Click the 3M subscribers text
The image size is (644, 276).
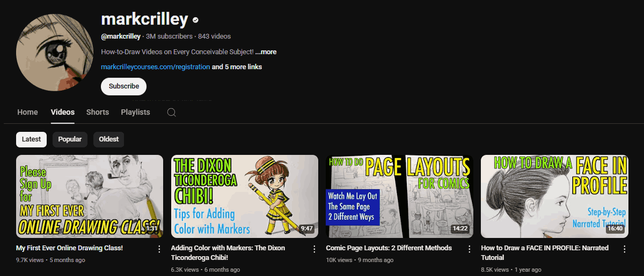click(x=169, y=36)
